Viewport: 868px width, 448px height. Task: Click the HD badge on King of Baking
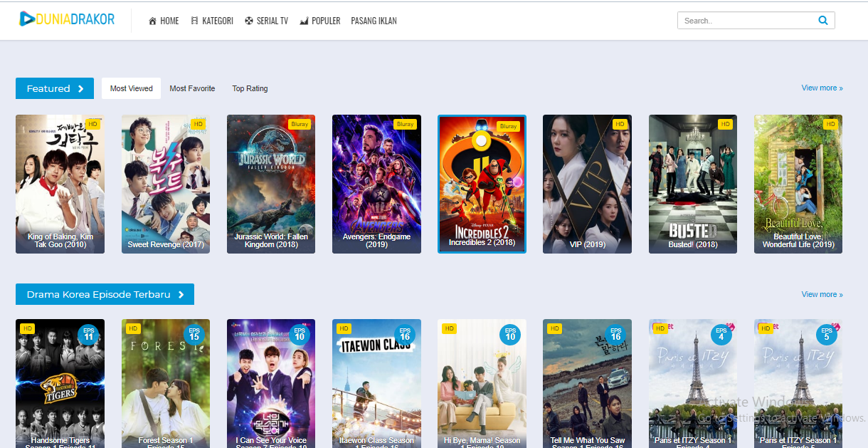coord(93,124)
